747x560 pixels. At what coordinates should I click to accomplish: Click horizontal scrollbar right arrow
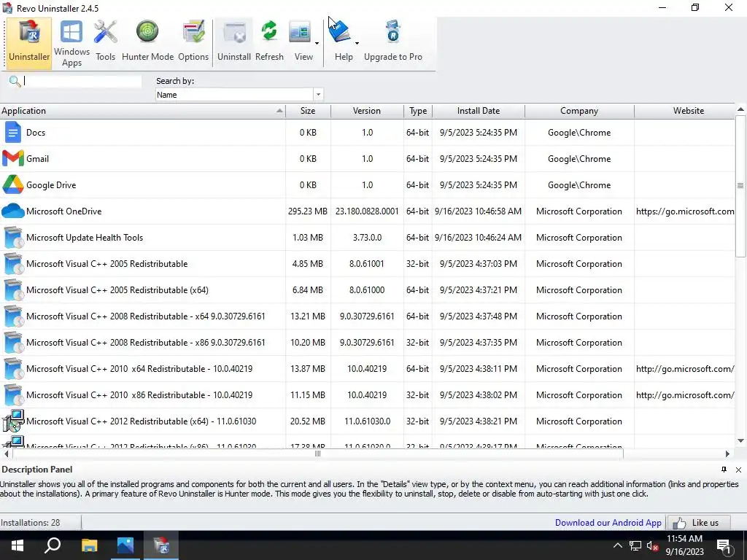(727, 454)
